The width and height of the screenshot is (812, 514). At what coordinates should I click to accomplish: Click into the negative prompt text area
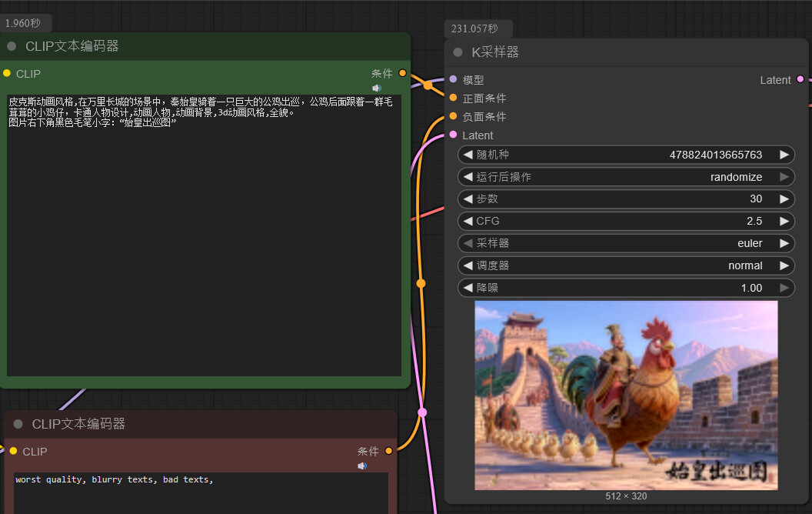201,492
